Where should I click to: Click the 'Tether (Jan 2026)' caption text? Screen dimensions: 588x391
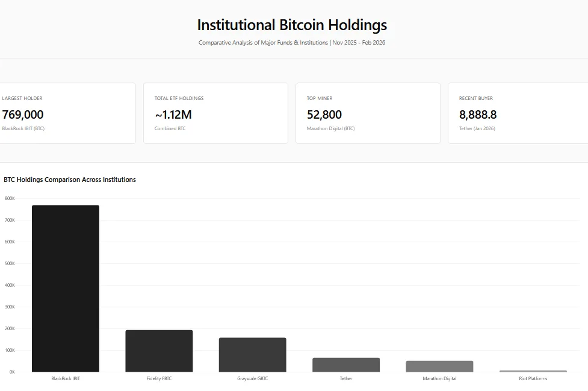pyautogui.click(x=477, y=128)
